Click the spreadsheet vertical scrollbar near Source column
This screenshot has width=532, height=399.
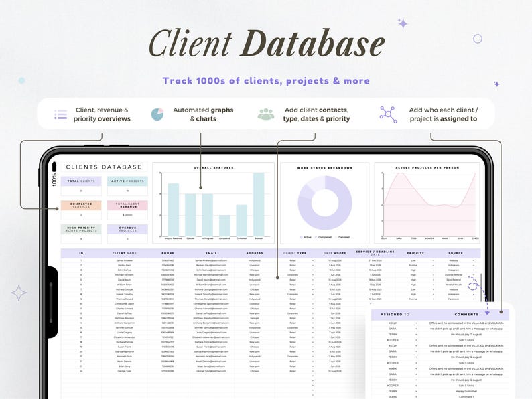pyautogui.click(x=481, y=287)
